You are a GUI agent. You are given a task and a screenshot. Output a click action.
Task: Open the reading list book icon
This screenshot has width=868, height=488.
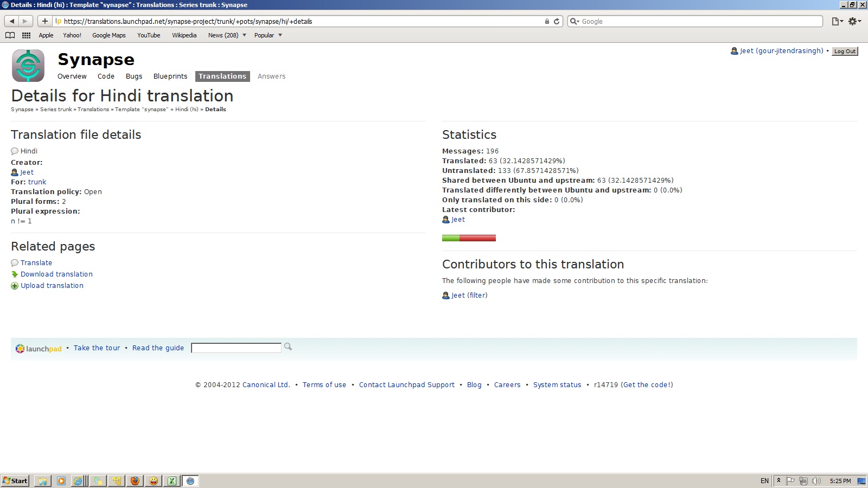pos(10,35)
